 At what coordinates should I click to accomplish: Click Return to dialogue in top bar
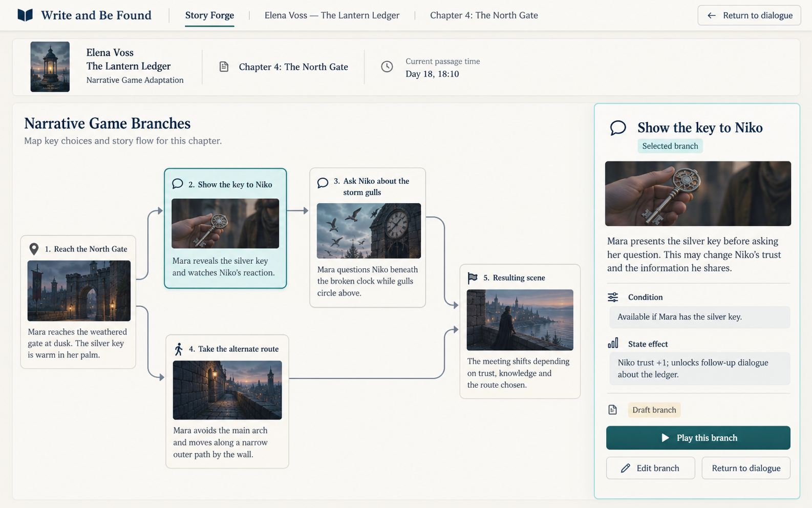749,15
